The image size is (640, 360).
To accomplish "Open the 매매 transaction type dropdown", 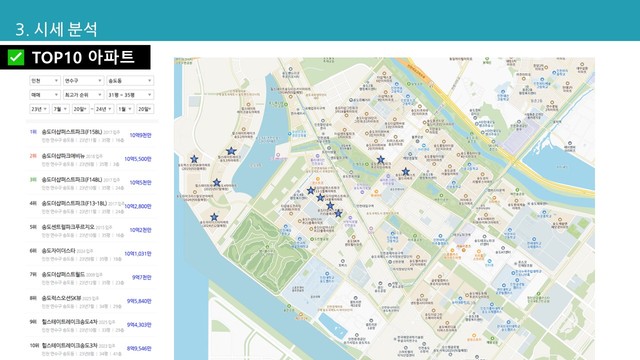I will pos(45,95).
